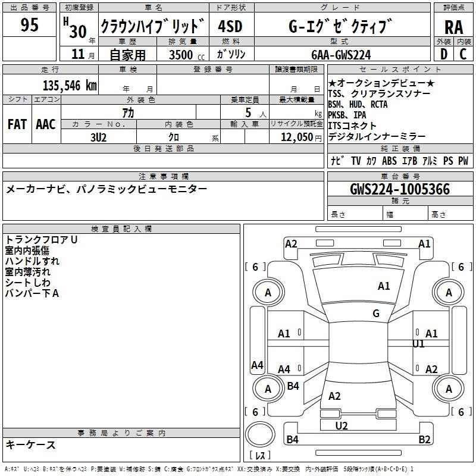Select the bottom-right wheel circle marked A
Viewport: 476px width, 476px height.
(449, 389)
